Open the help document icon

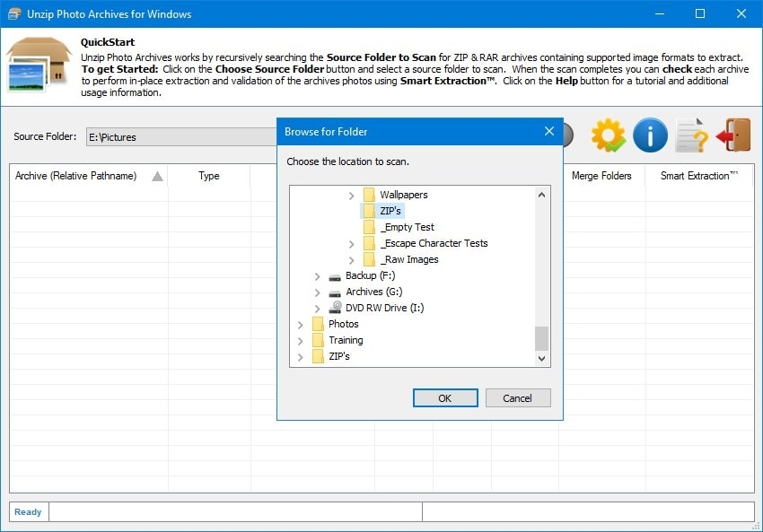(x=691, y=135)
